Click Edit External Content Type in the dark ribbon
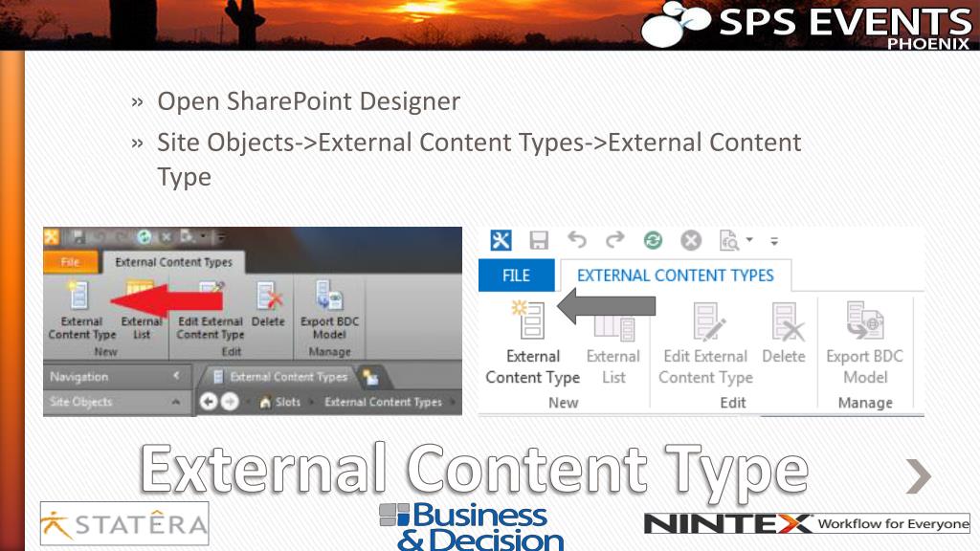Screen dimensions: 980x551 [x=210, y=311]
